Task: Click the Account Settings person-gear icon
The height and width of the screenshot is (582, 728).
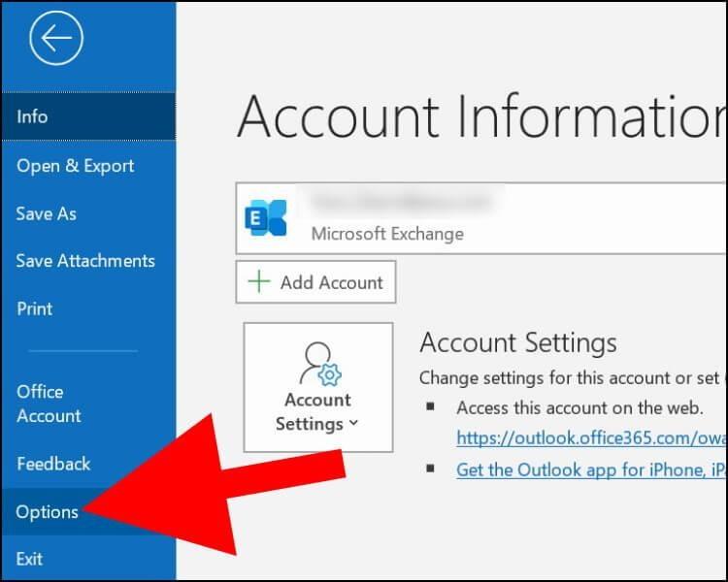Action: pos(320,365)
